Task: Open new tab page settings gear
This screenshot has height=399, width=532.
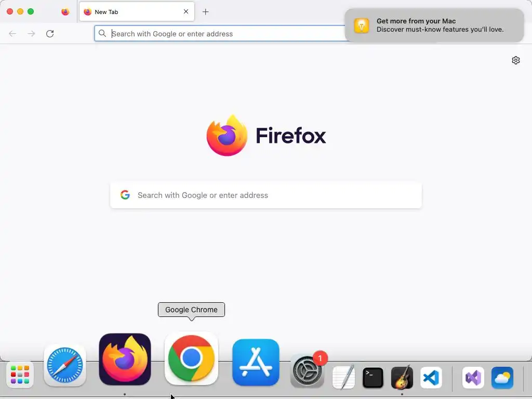Action: (516, 60)
